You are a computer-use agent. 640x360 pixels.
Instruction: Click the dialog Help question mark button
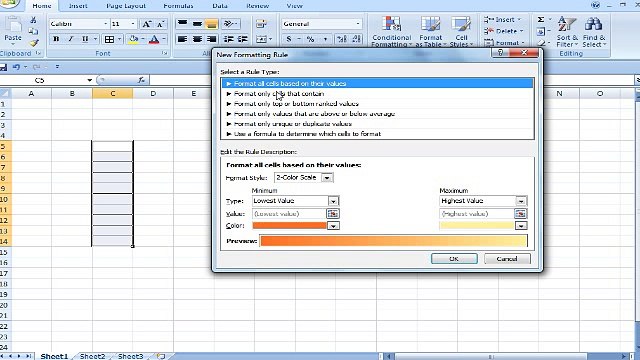pos(500,53)
